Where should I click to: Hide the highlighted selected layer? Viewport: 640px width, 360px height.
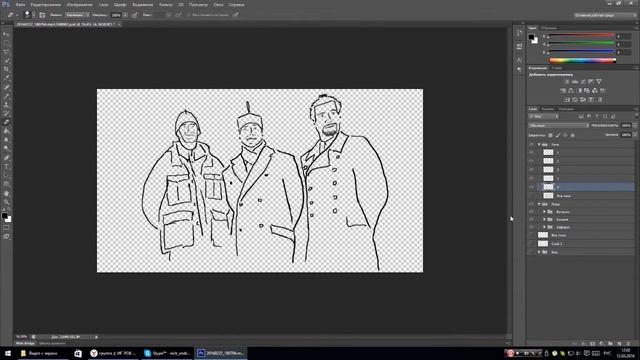pyautogui.click(x=531, y=187)
